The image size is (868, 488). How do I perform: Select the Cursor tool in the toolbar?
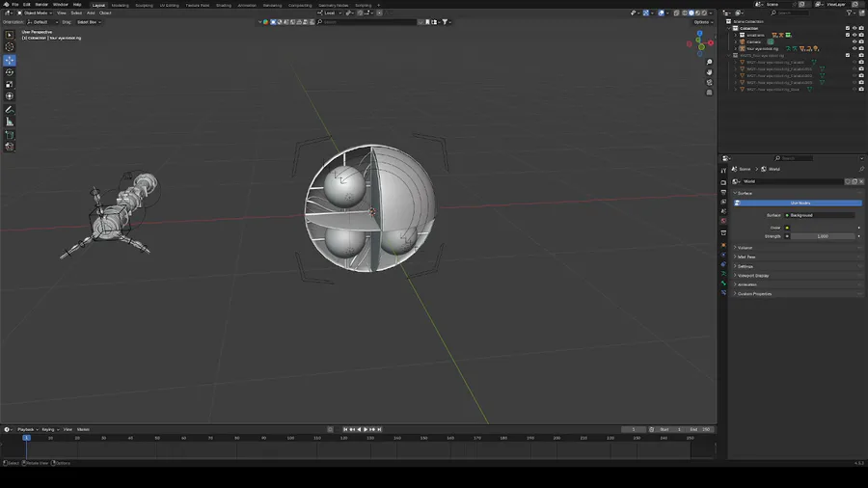point(10,47)
